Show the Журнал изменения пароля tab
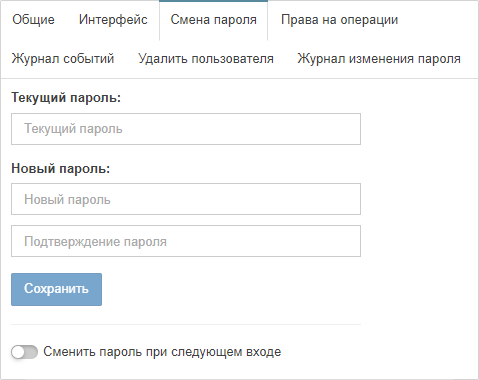The height and width of the screenshot is (380, 479). [x=379, y=59]
